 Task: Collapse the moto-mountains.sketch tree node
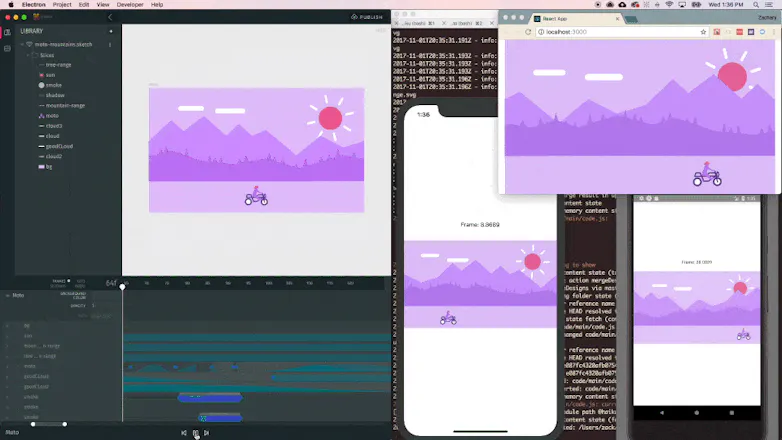pyautogui.click(x=22, y=44)
